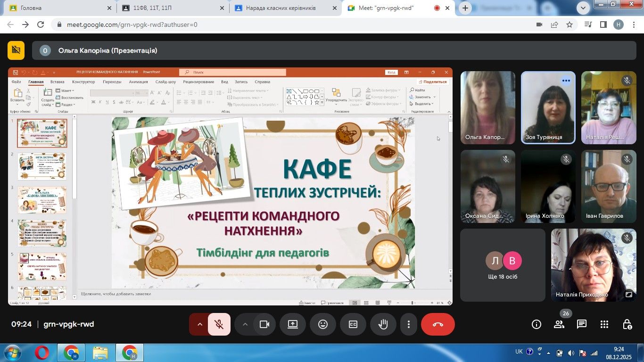Open the chat messages icon
Viewport: 644px width, 362px height.
click(x=582, y=324)
